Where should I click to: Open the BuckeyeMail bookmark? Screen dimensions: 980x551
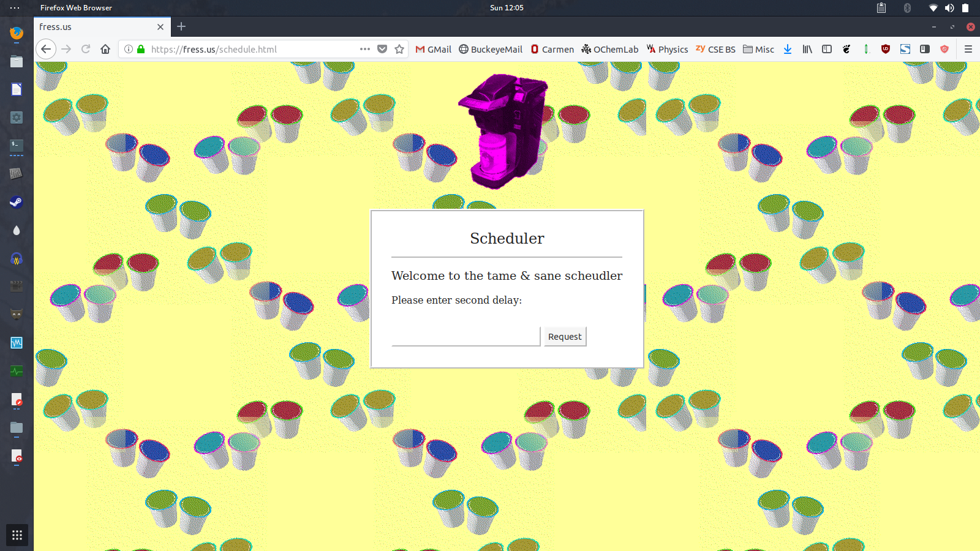click(491, 49)
